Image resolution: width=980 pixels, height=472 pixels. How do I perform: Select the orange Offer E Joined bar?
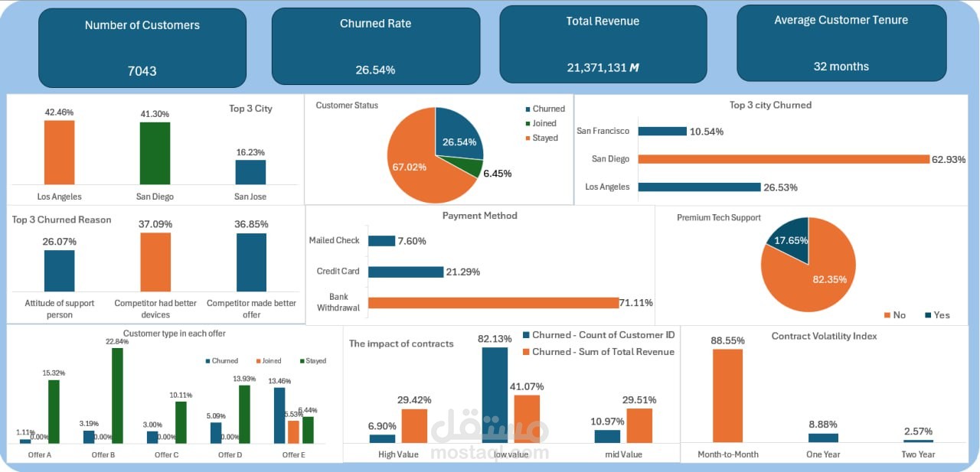pyautogui.click(x=293, y=432)
